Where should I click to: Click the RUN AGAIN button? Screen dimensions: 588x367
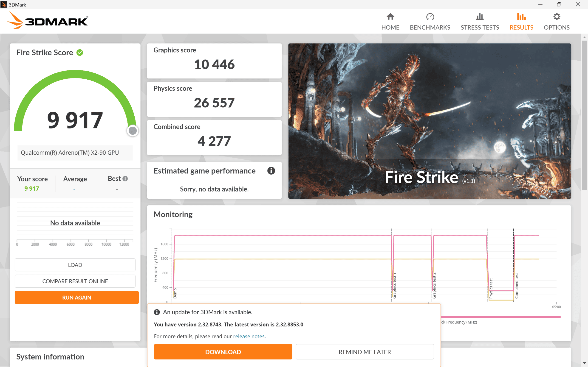click(76, 297)
